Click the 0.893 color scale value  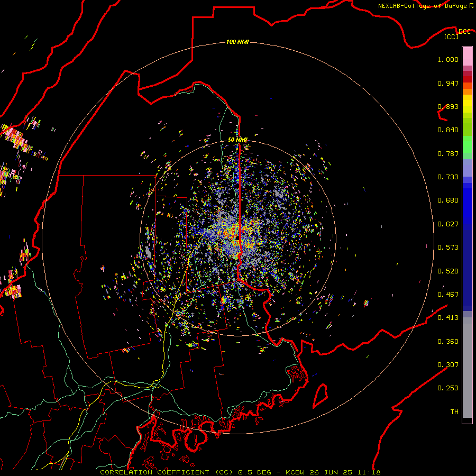coord(448,106)
